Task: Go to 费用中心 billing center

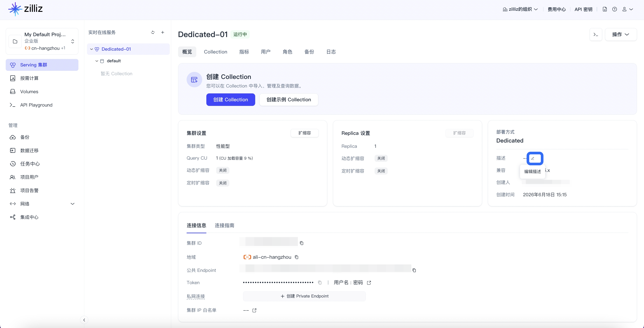Action: click(557, 9)
